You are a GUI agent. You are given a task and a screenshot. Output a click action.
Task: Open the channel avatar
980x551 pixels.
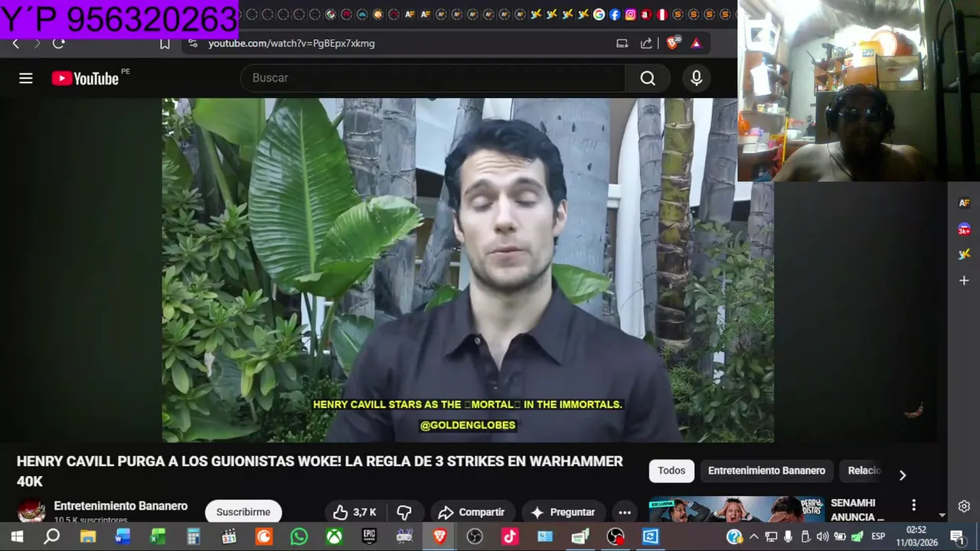[x=31, y=511]
